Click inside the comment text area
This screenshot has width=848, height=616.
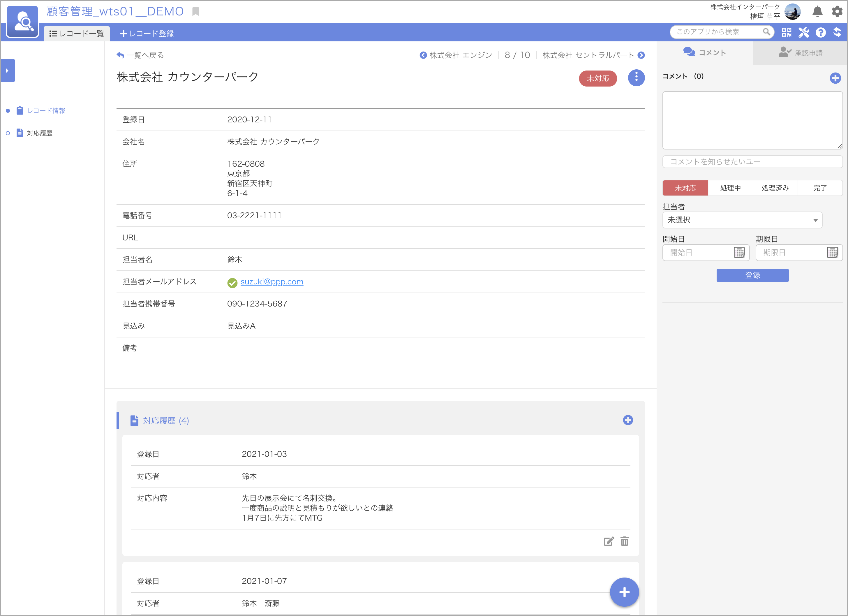752,120
